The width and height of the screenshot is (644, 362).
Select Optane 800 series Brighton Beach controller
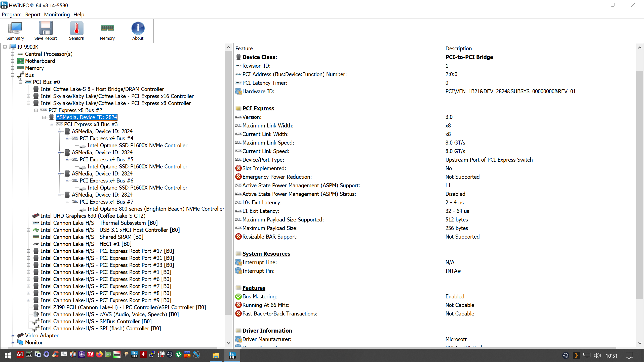(156, 209)
